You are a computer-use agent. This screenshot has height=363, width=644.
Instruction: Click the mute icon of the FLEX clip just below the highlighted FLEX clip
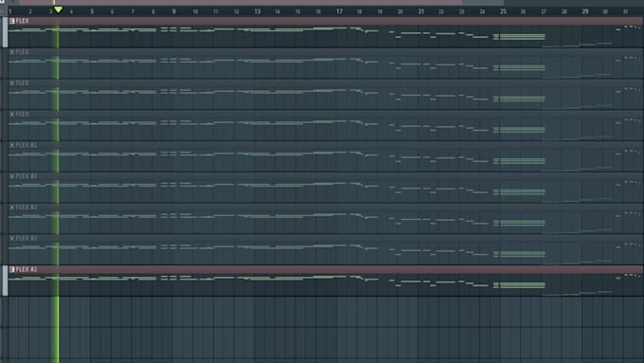(11, 52)
